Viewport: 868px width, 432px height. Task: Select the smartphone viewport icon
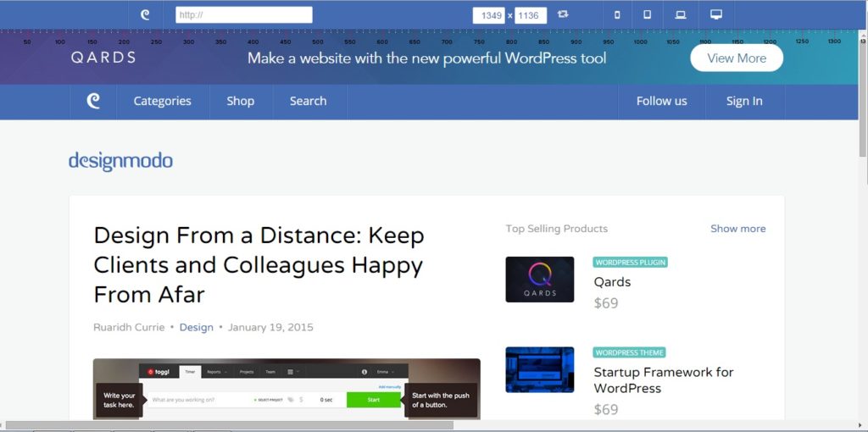tap(617, 15)
